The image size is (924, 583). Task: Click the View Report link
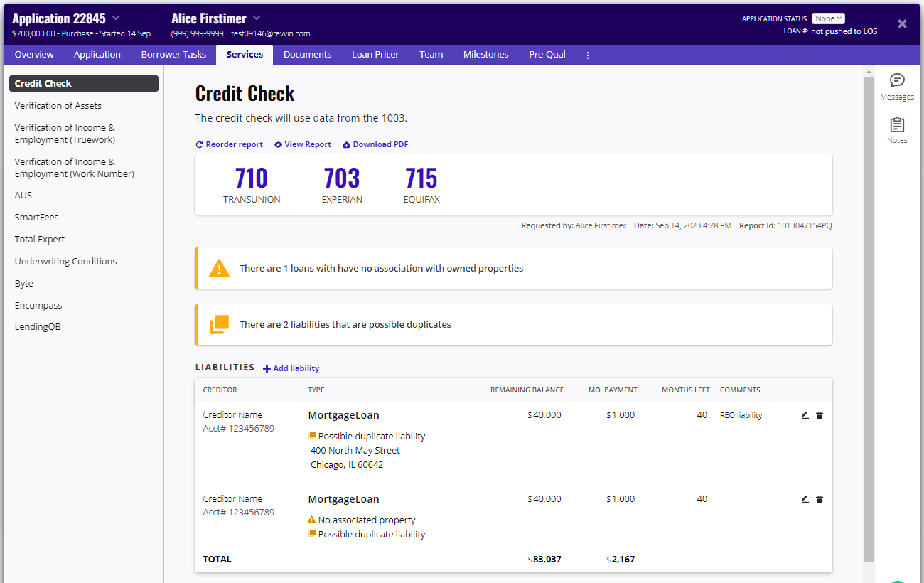point(303,144)
